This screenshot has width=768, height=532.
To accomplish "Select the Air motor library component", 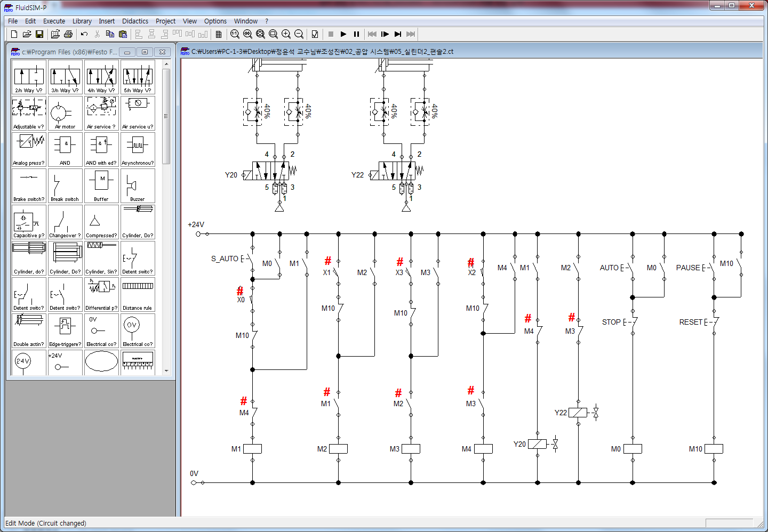I will 65,113.
